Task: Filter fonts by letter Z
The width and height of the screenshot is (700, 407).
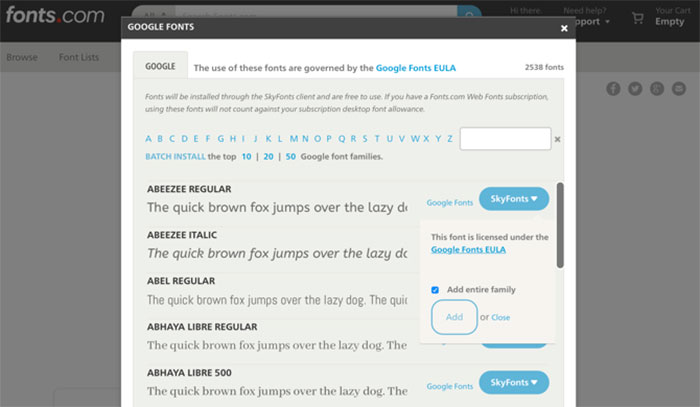Action: tap(450, 139)
